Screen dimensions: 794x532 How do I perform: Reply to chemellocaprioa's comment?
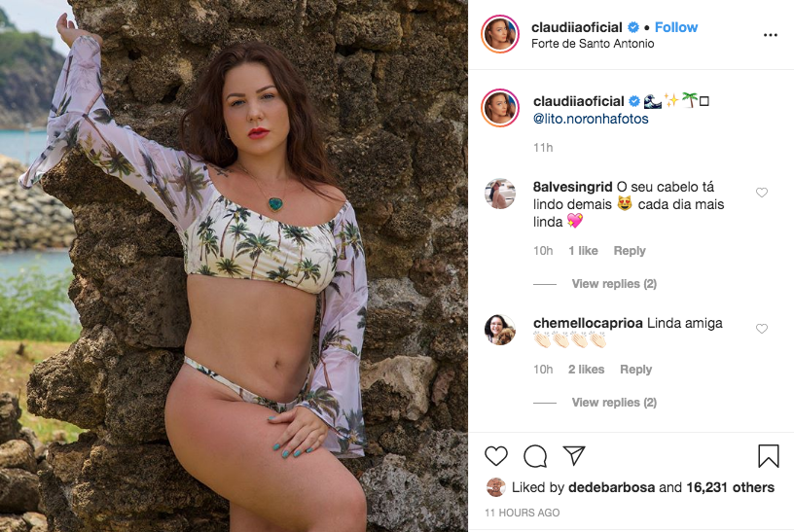635,370
